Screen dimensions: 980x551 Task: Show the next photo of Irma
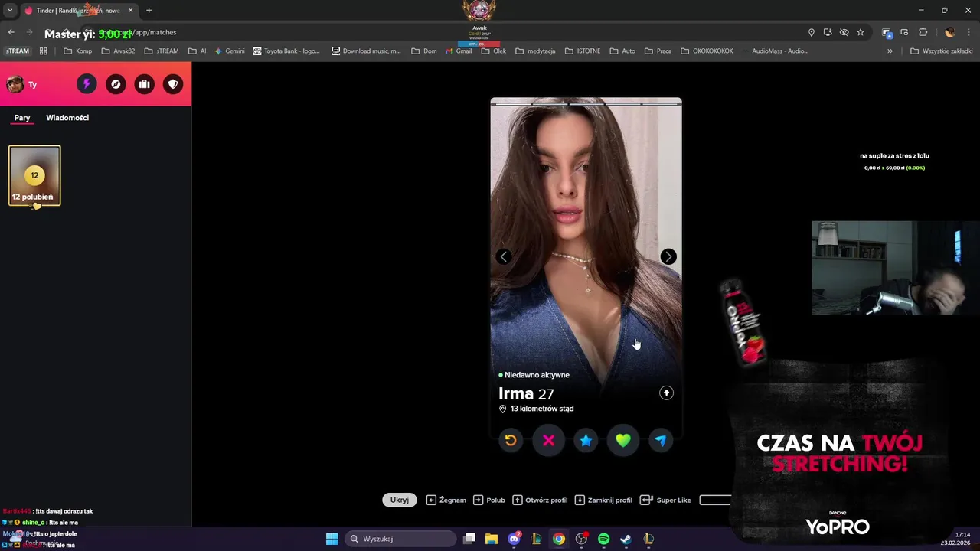668,256
